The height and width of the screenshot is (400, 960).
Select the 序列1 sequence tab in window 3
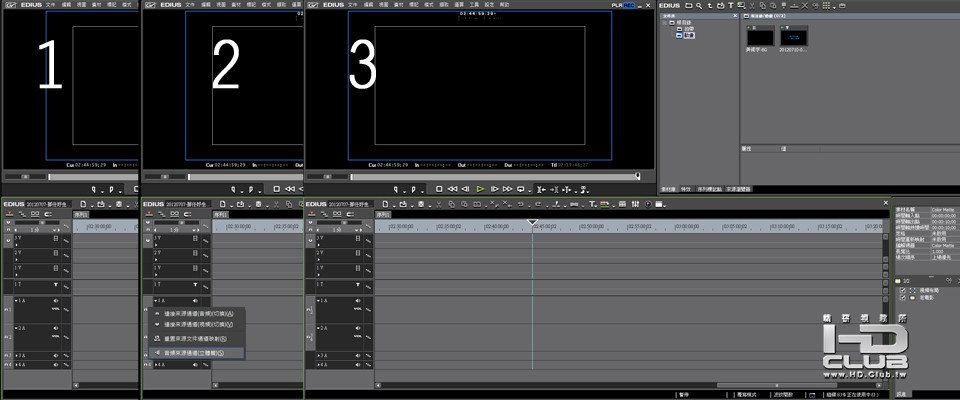(x=383, y=214)
